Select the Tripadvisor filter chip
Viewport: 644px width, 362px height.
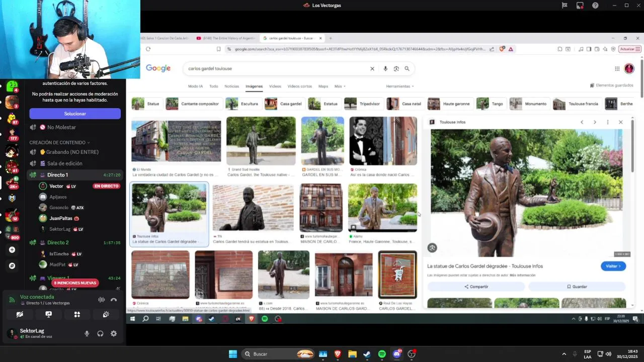pos(363,104)
